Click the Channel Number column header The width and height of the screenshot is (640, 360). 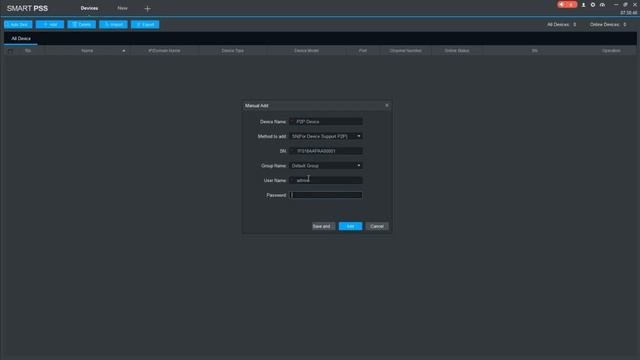405,51
